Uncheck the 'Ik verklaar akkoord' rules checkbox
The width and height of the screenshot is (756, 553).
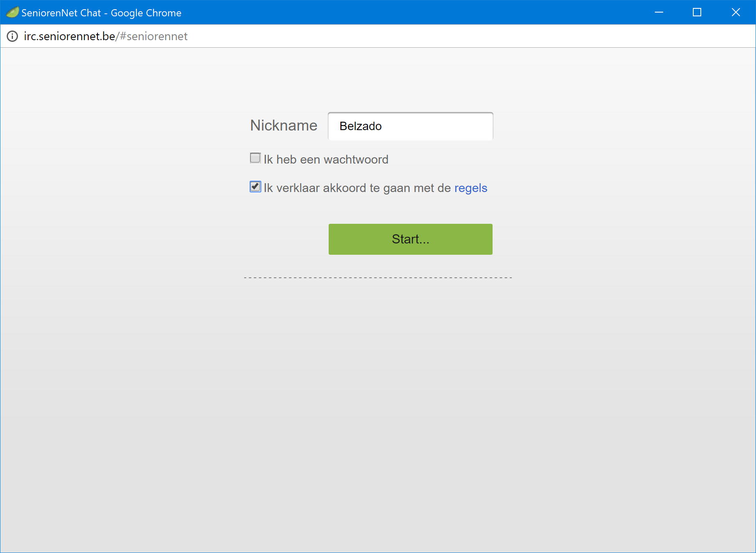[255, 187]
